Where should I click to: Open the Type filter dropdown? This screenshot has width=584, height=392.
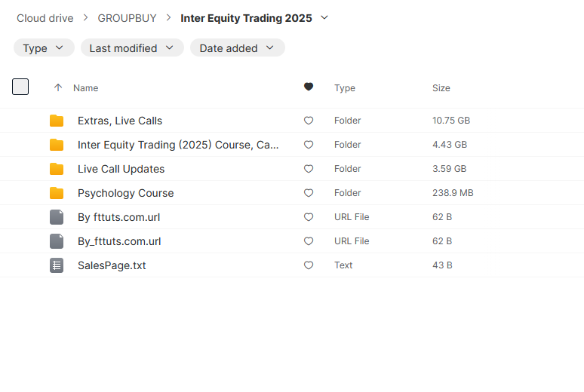coord(44,48)
